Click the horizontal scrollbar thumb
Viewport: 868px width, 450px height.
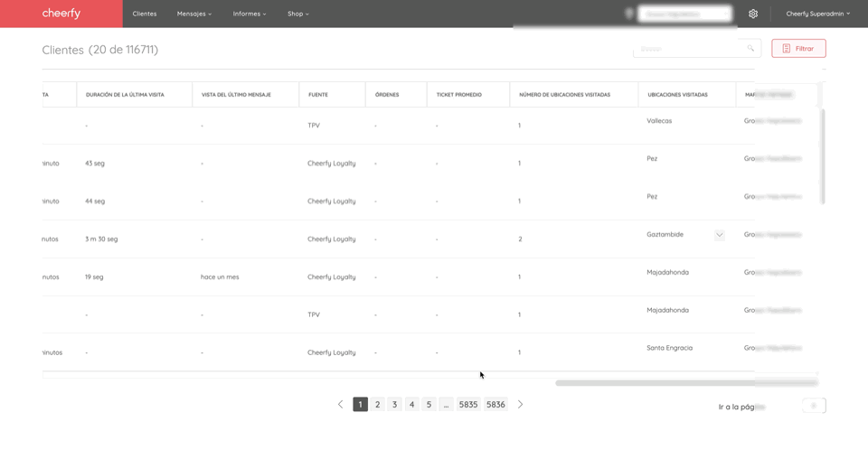pos(686,383)
